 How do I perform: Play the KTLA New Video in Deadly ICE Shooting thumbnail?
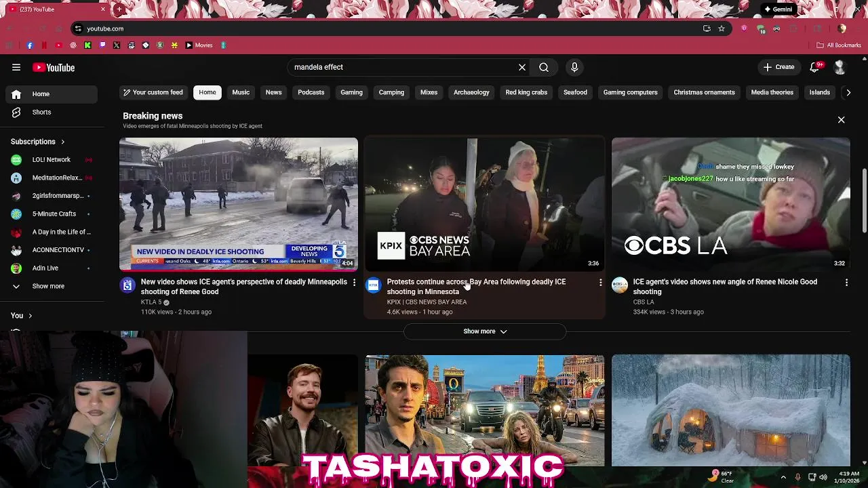[239, 204]
